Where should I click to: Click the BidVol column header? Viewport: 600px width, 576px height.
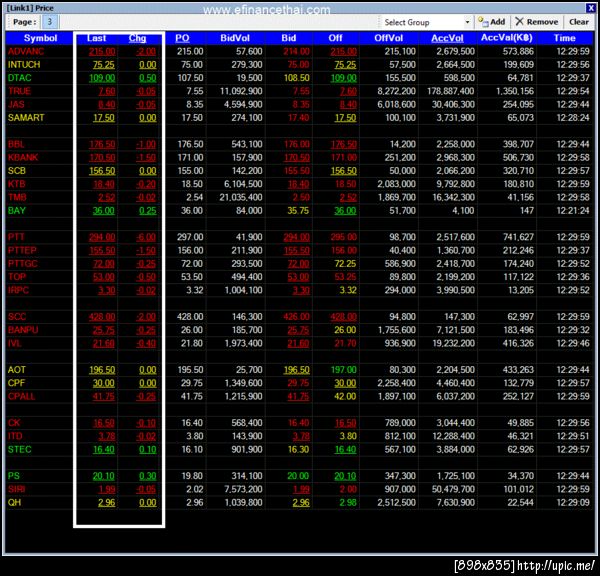pos(235,38)
